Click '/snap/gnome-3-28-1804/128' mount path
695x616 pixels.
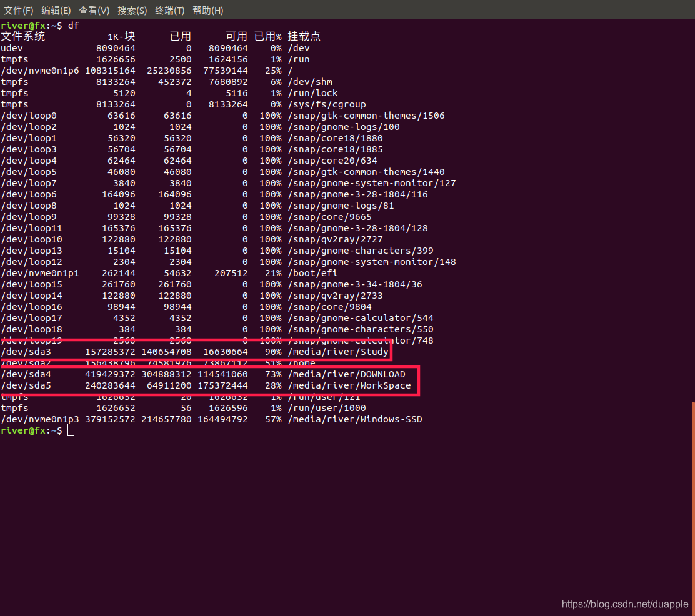pos(357,228)
